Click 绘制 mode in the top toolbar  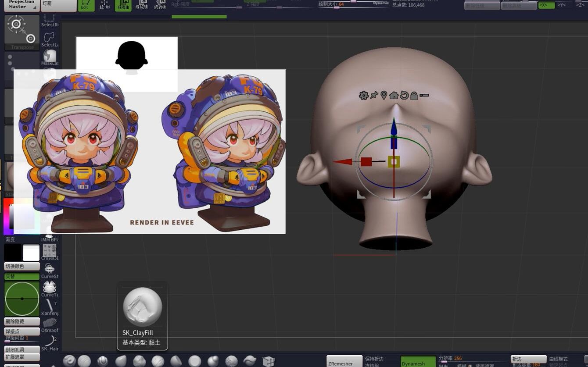point(104,5)
